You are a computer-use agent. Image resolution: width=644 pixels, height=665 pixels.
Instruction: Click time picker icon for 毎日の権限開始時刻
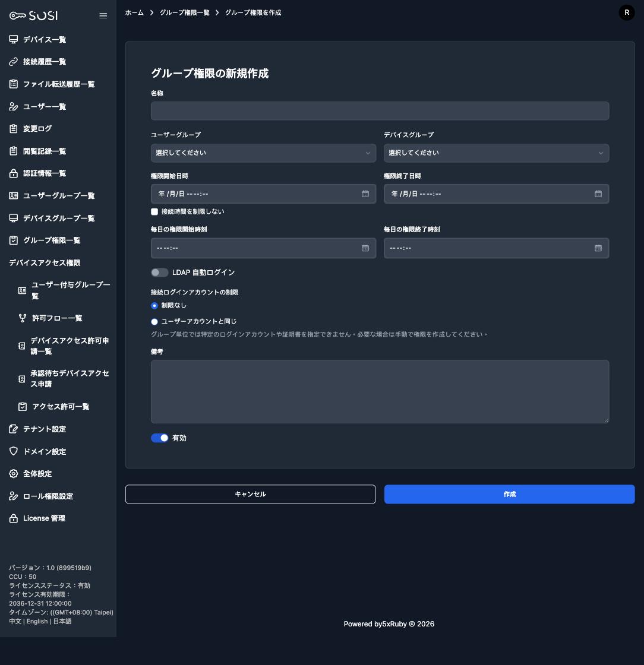pyautogui.click(x=365, y=248)
